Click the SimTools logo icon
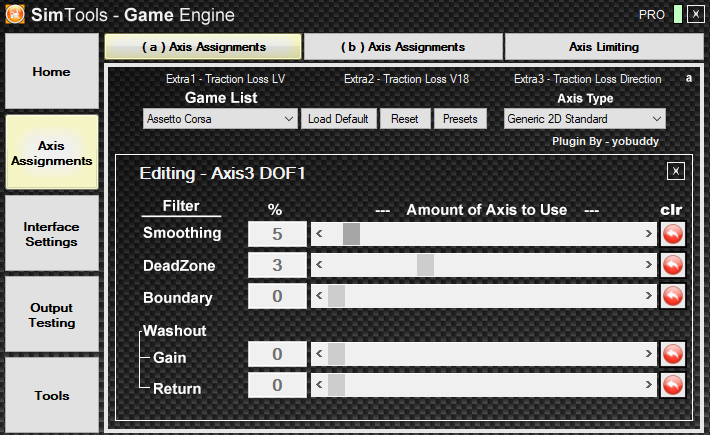The height and width of the screenshot is (435, 710). point(15,14)
